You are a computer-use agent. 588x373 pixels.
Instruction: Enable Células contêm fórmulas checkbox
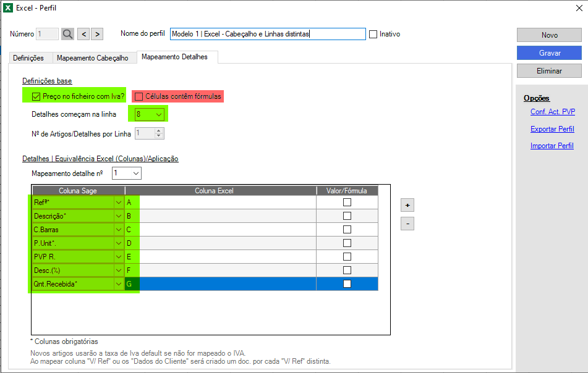click(x=138, y=96)
